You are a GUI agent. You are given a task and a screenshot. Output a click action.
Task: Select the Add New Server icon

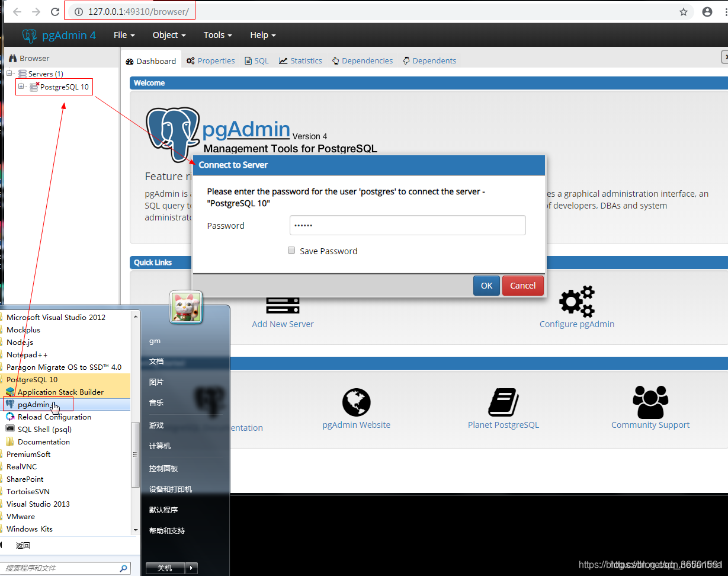click(x=283, y=305)
